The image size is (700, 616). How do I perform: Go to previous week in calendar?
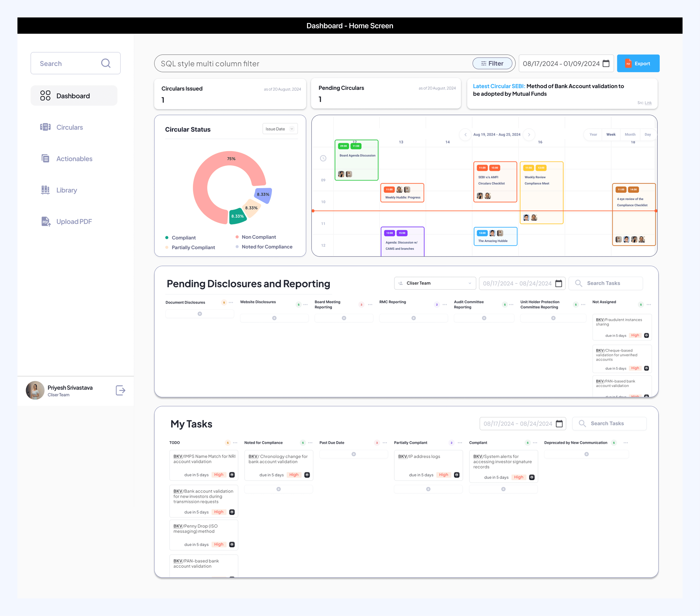click(465, 135)
